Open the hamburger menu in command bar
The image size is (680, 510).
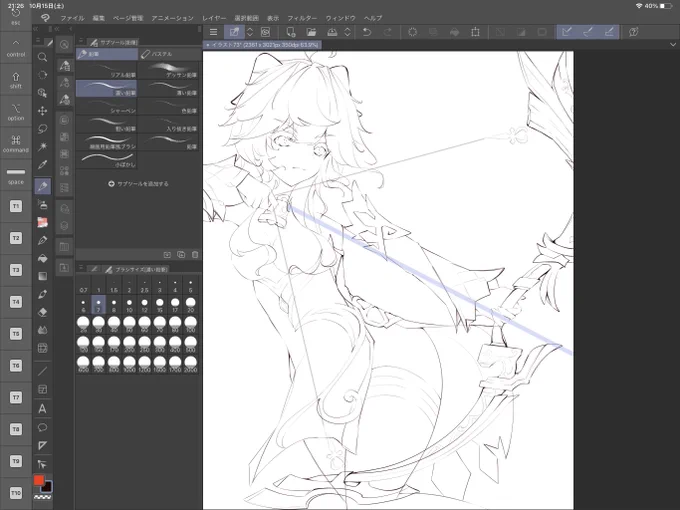tap(213, 32)
